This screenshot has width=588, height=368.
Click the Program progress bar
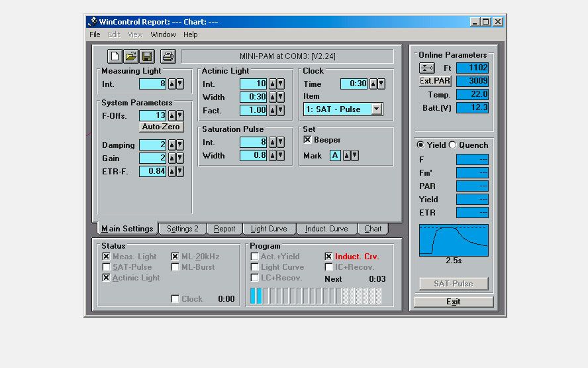tap(316, 296)
